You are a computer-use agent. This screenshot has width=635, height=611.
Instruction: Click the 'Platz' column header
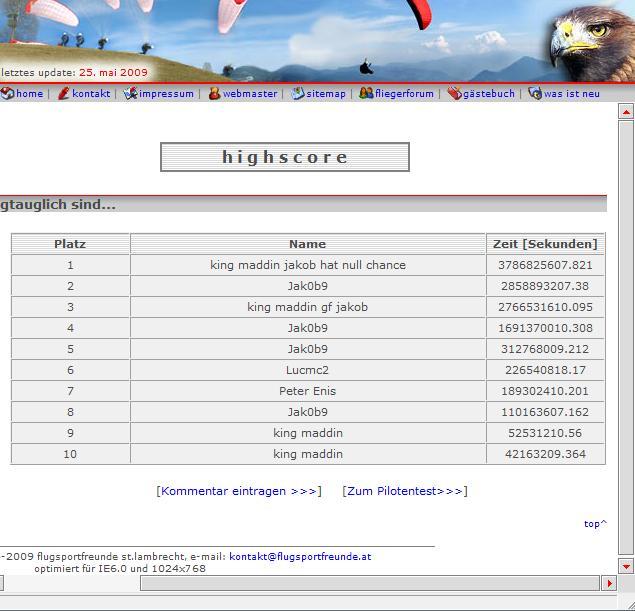coord(70,244)
